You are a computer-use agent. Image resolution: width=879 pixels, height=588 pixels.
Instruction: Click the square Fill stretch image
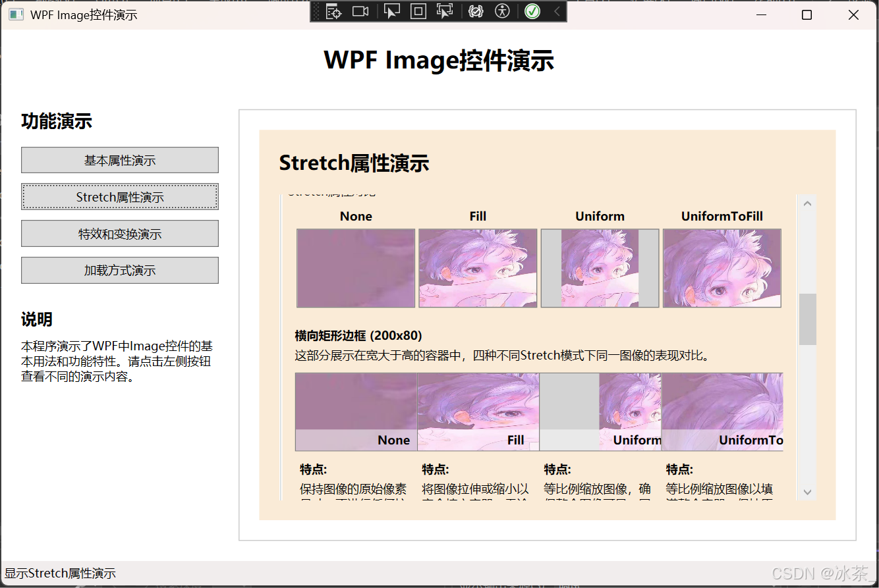pyautogui.click(x=478, y=268)
